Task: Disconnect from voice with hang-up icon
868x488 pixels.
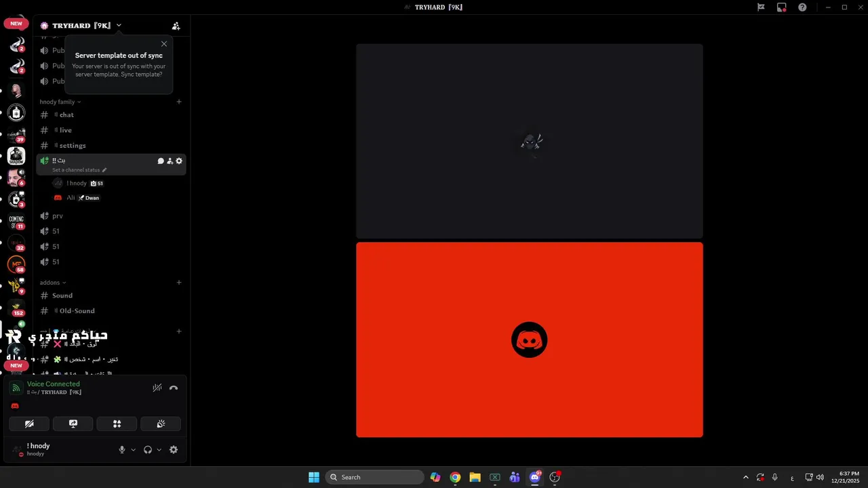Action: (x=174, y=388)
